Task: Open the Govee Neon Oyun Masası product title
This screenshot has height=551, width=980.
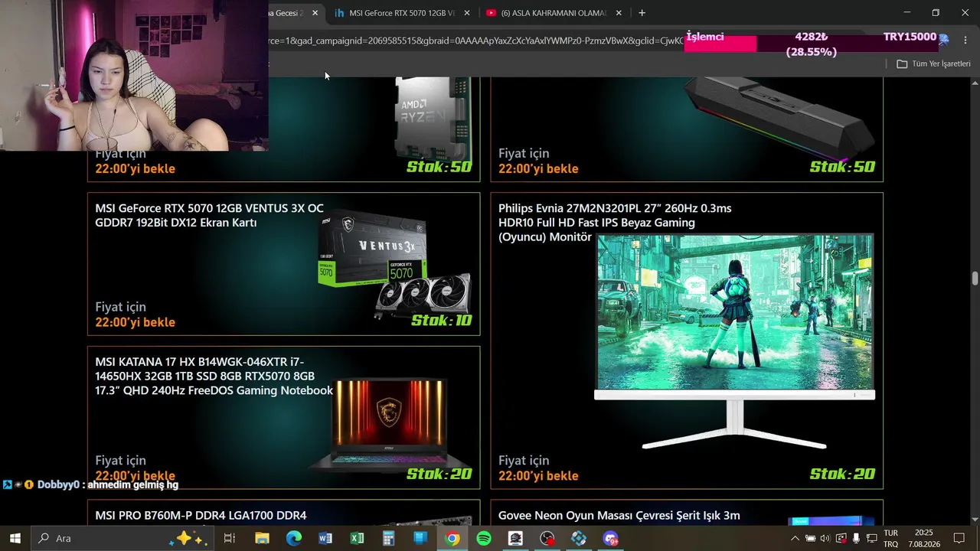Action: click(619, 515)
